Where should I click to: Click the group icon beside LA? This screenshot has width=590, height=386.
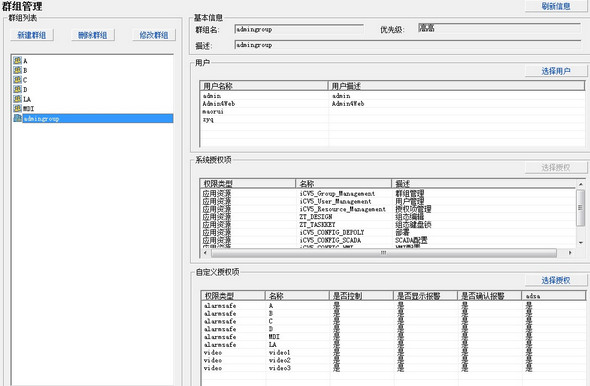coord(17,99)
